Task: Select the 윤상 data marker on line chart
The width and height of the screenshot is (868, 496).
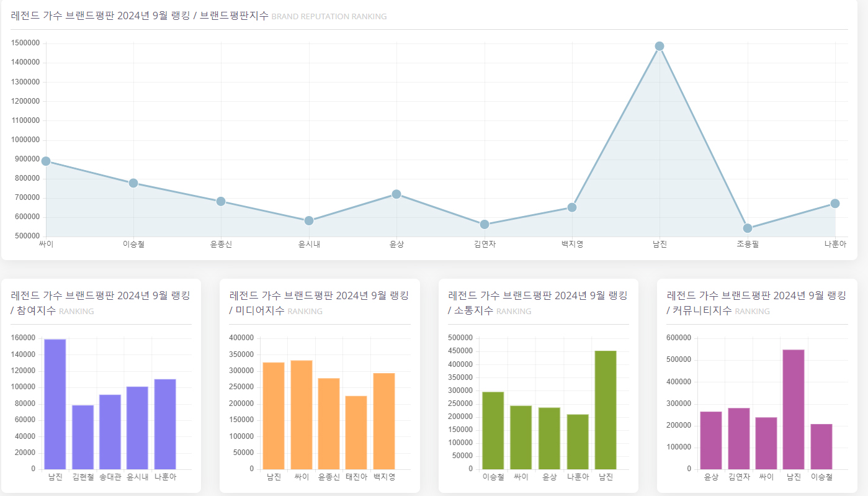Action: point(396,194)
